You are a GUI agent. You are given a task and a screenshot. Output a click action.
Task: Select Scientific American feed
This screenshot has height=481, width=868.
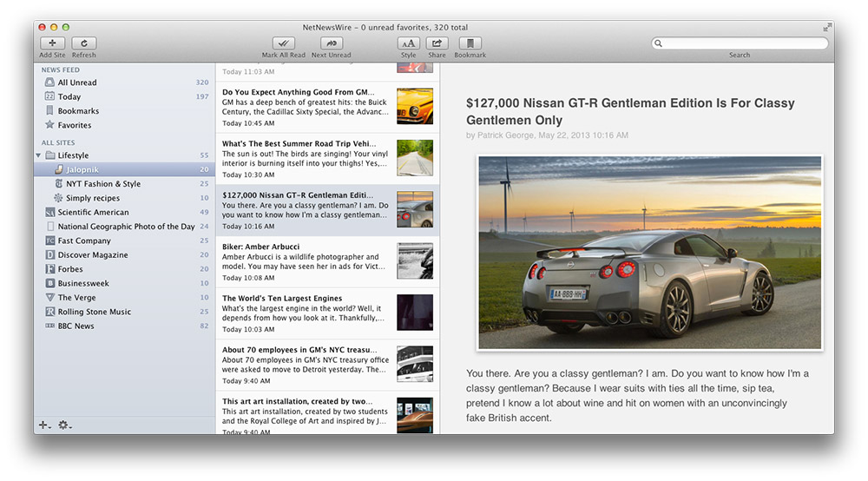click(126, 212)
